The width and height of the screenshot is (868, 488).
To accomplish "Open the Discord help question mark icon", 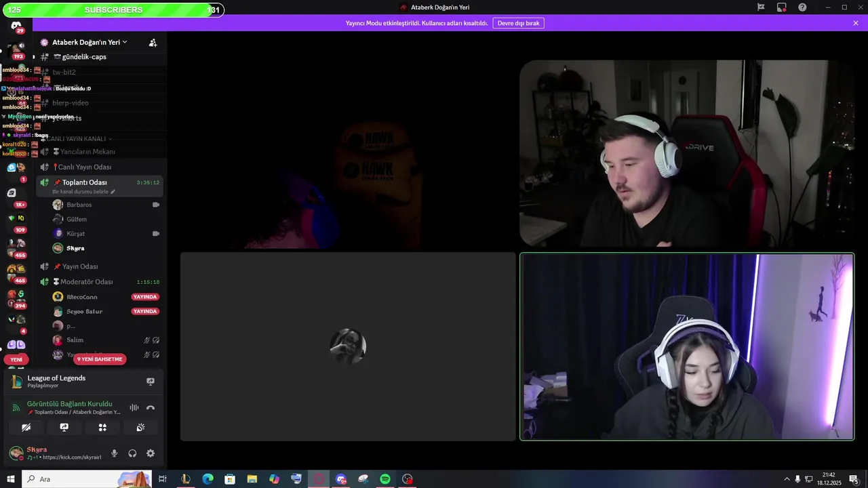I will 802,7.
